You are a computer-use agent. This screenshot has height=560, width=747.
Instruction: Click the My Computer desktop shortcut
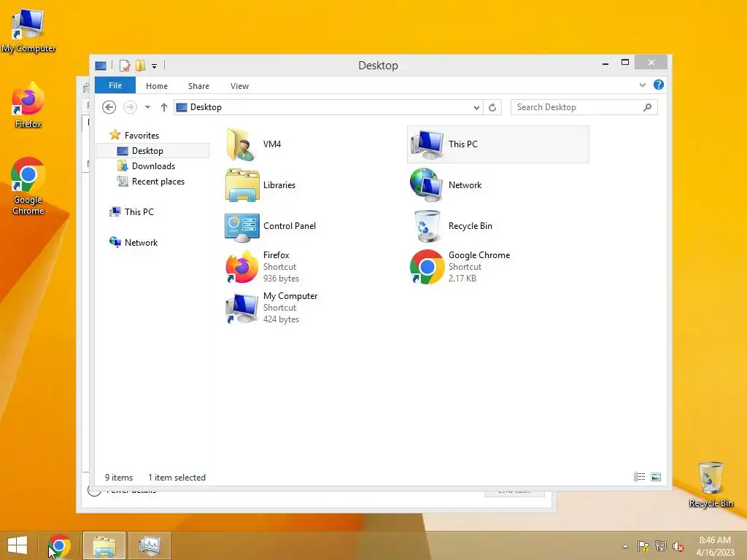tap(28, 31)
